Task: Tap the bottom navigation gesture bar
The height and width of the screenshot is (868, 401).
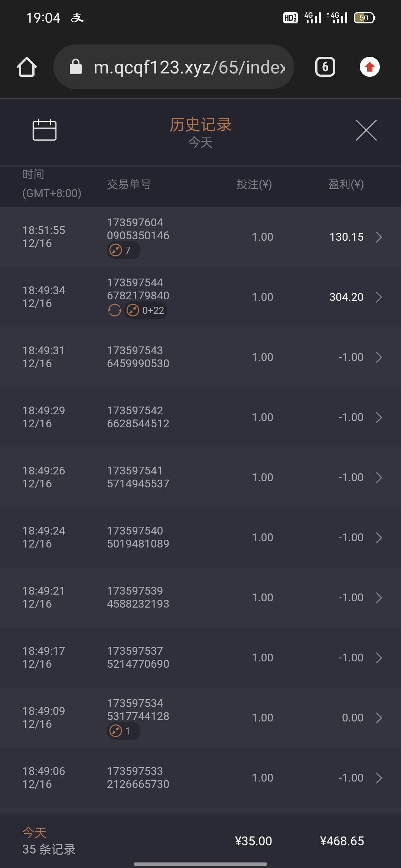Action: [x=200, y=864]
